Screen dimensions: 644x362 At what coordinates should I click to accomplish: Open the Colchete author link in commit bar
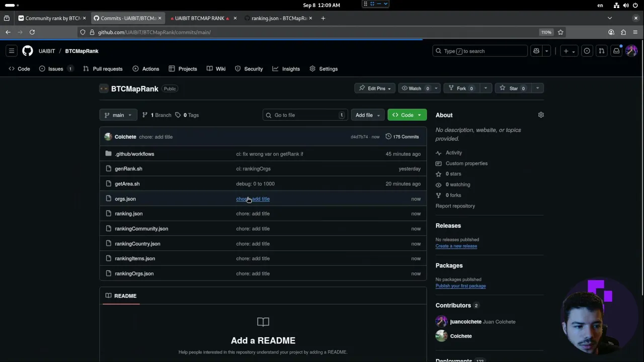tap(125, 137)
